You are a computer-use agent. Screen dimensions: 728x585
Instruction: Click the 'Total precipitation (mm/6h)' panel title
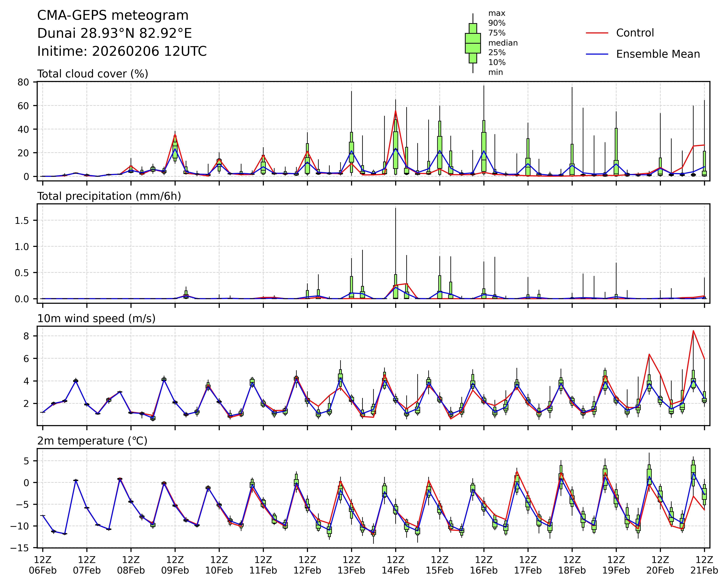[x=109, y=196]
